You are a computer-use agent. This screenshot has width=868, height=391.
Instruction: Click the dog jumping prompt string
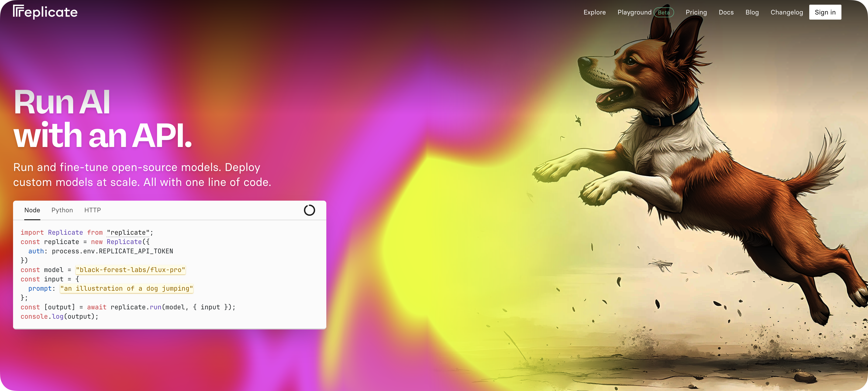126,288
